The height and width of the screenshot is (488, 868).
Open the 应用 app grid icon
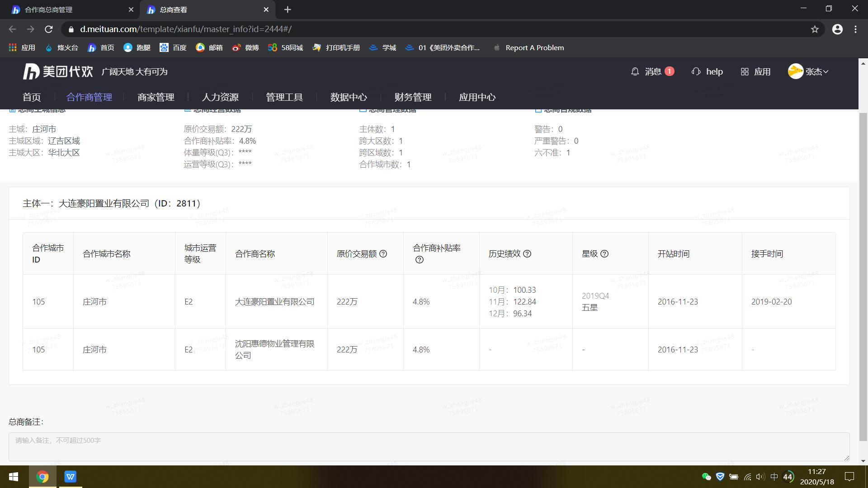click(x=745, y=71)
